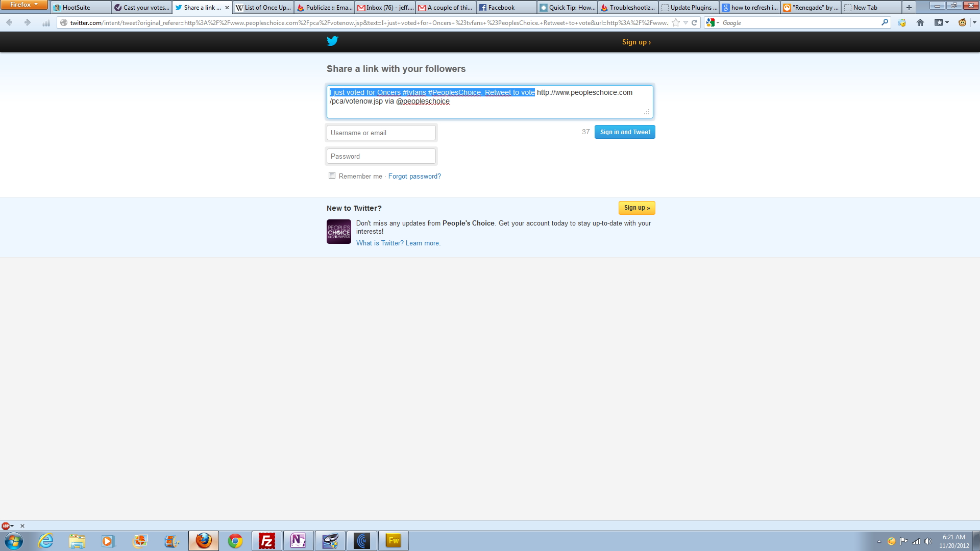Open the Greasemonkey monkey icon
The height and width of the screenshot is (551, 980).
point(962,22)
